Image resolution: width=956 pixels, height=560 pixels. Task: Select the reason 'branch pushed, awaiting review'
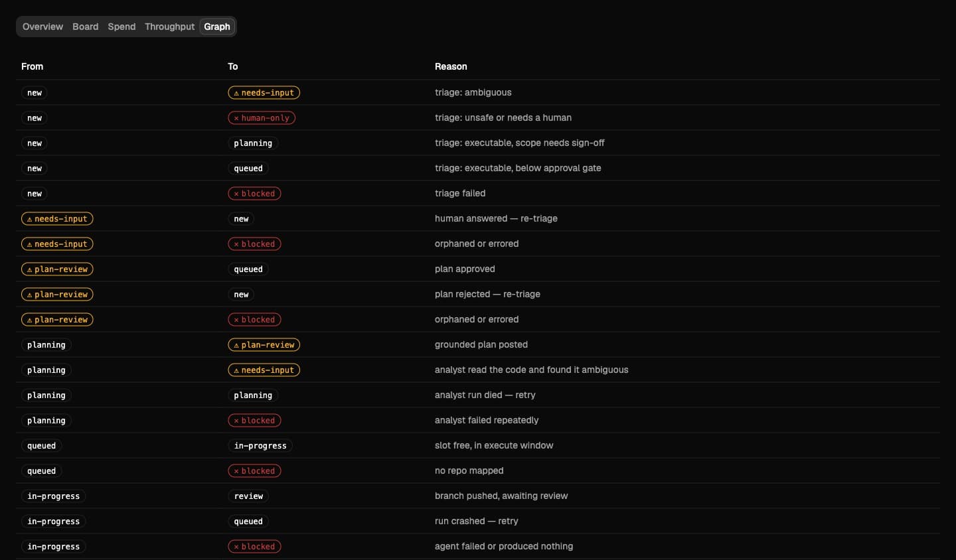[501, 496]
